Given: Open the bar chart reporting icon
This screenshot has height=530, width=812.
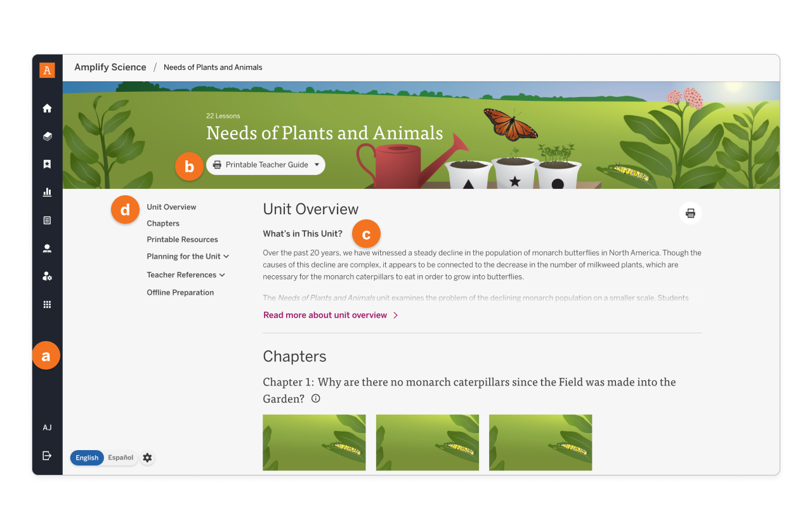Looking at the screenshot, I should (47, 191).
